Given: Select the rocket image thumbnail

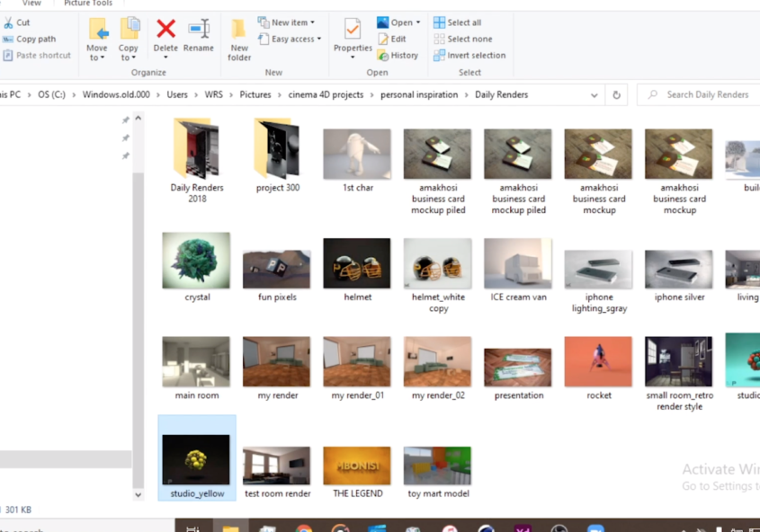Looking at the screenshot, I should pos(599,361).
